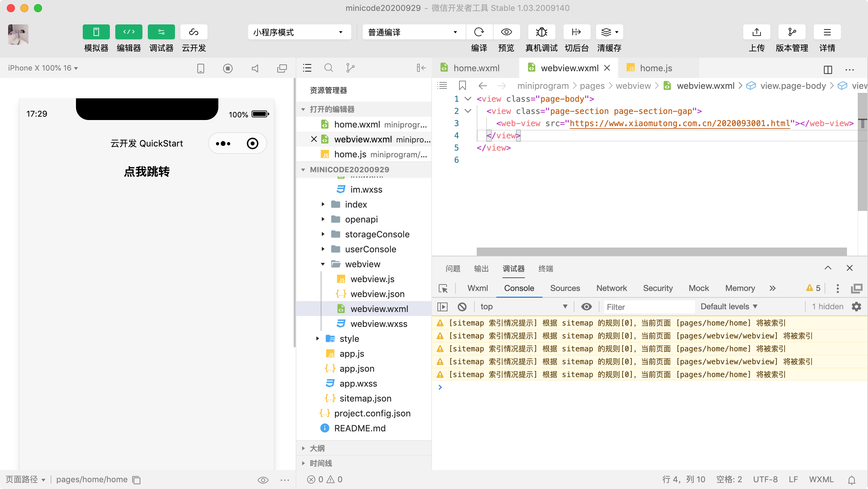Screen dimensions: 868x489
Task: Open source control icon in sidebar
Action: pos(350,68)
